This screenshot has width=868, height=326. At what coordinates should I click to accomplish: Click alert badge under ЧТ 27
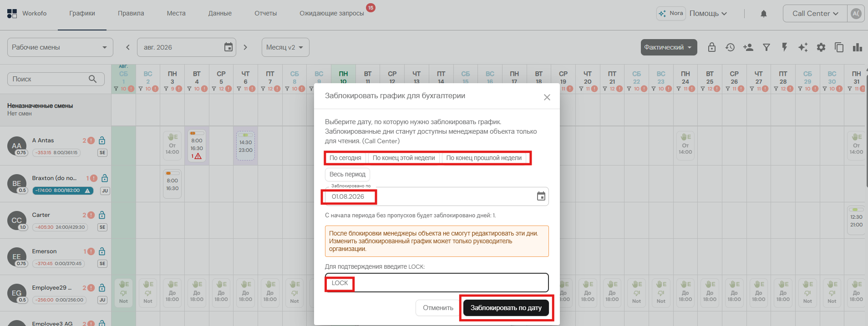point(765,89)
